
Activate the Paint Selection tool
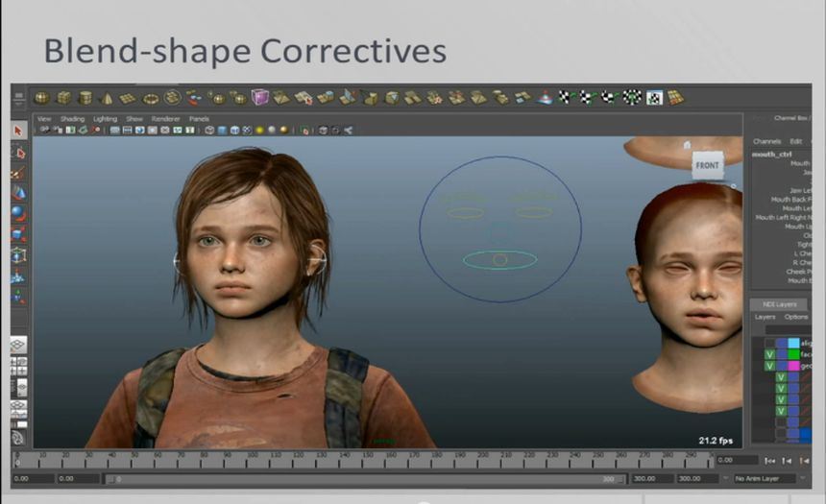point(18,173)
